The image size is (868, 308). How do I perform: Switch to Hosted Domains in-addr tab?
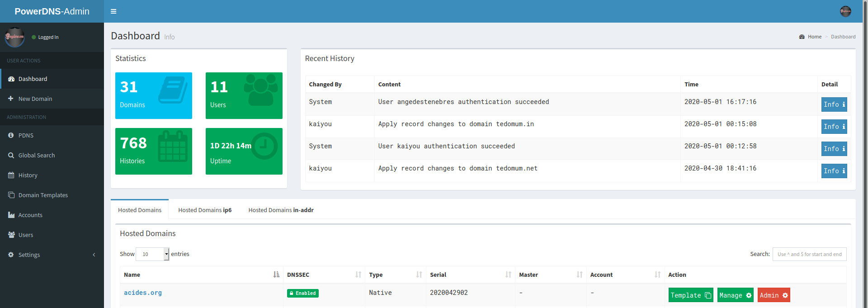281,210
